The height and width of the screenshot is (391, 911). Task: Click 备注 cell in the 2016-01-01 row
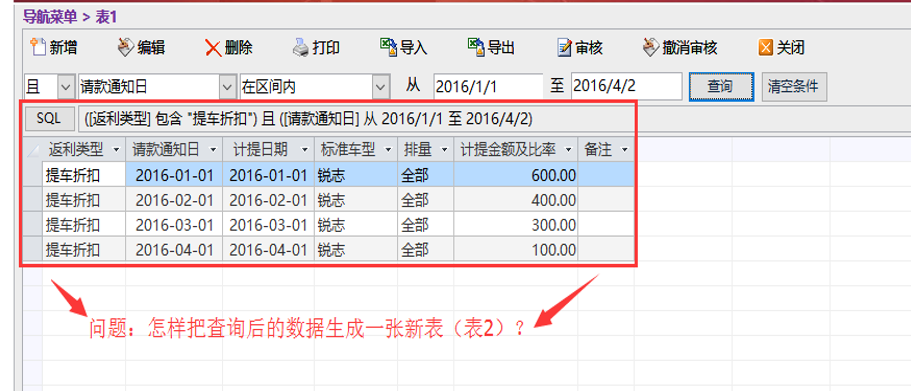pos(606,174)
